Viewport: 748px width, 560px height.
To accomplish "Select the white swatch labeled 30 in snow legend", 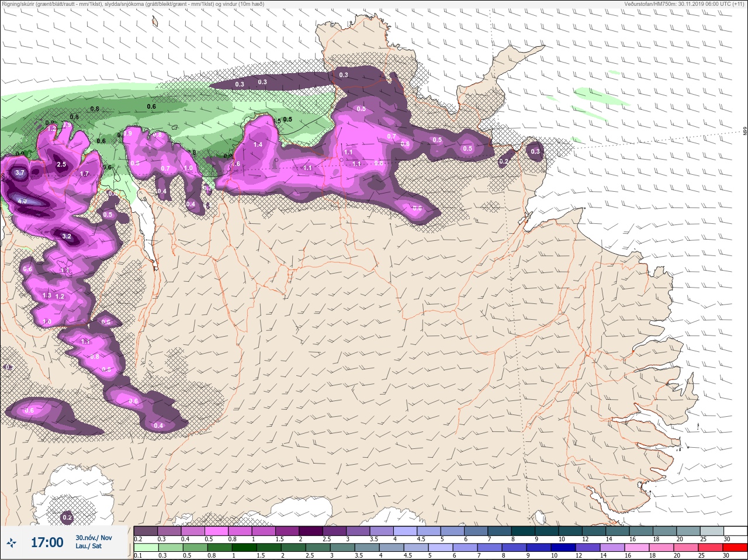I will 736,531.
